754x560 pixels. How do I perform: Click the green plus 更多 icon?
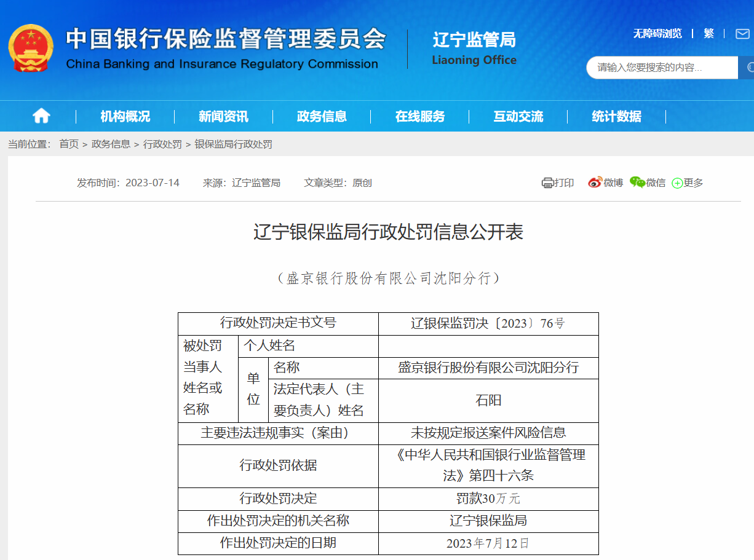point(677,183)
